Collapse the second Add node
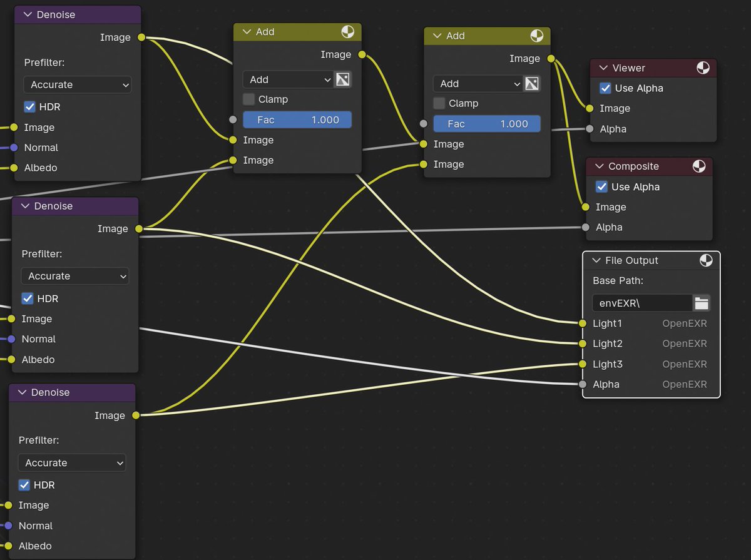 (437, 36)
